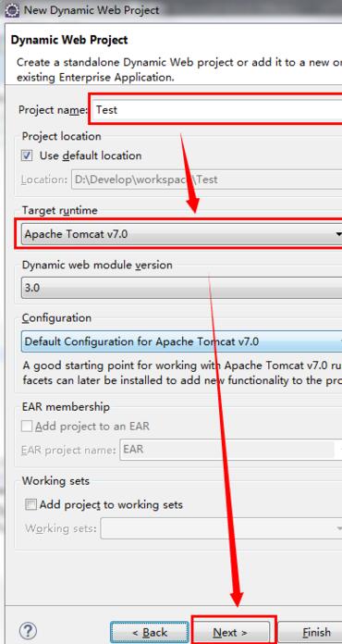Viewport: 342px width, 644px height.
Task: Enable Add project to working sets
Action: (x=31, y=504)
